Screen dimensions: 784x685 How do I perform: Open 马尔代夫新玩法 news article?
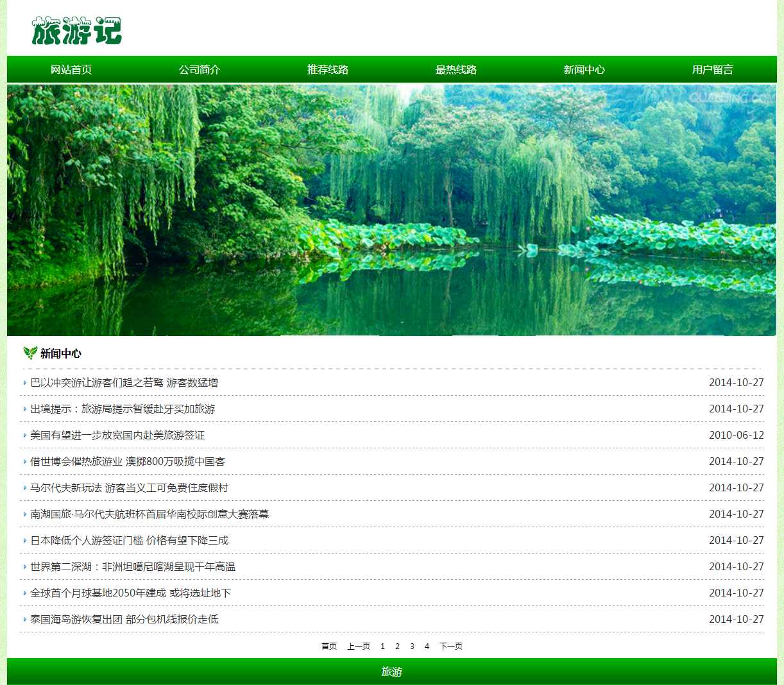pos(129,487)
